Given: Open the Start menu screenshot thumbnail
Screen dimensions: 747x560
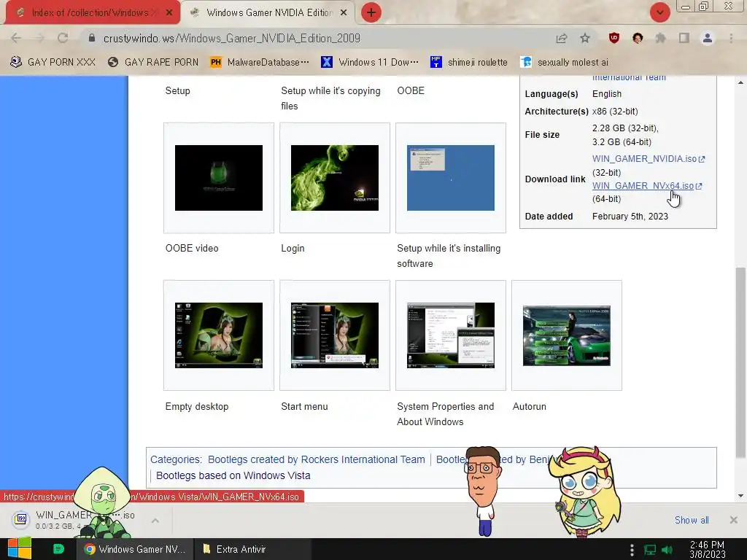Looking at the screenshot, I should click(x=334, y=335).
